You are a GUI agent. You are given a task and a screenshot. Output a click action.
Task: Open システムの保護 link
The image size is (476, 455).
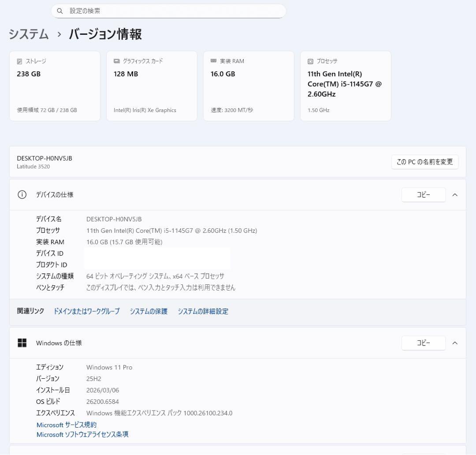click(x=149, y=311)
